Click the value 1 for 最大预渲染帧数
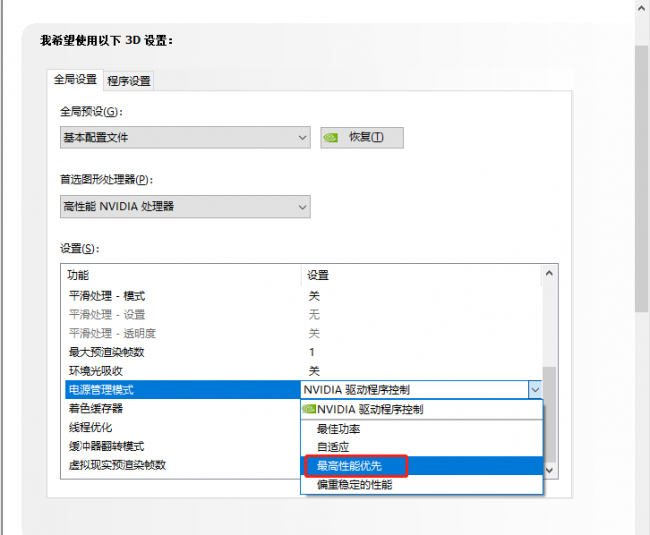Viewport: 650px width, 535px height. tap(312, 352)
